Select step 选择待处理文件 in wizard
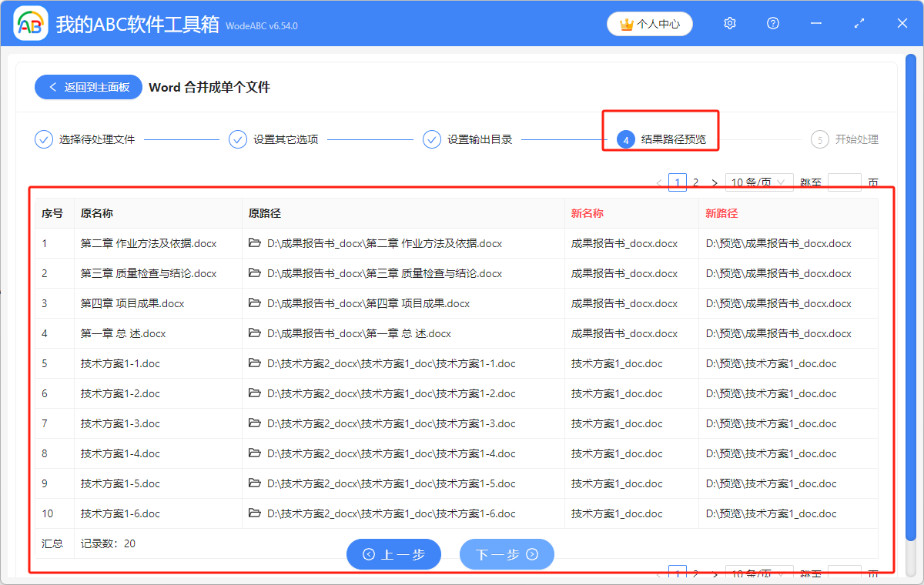 tap(85, 139)
